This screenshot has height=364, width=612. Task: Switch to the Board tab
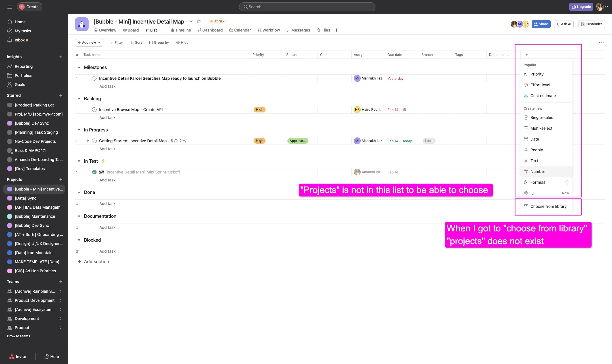click(131, 30)
